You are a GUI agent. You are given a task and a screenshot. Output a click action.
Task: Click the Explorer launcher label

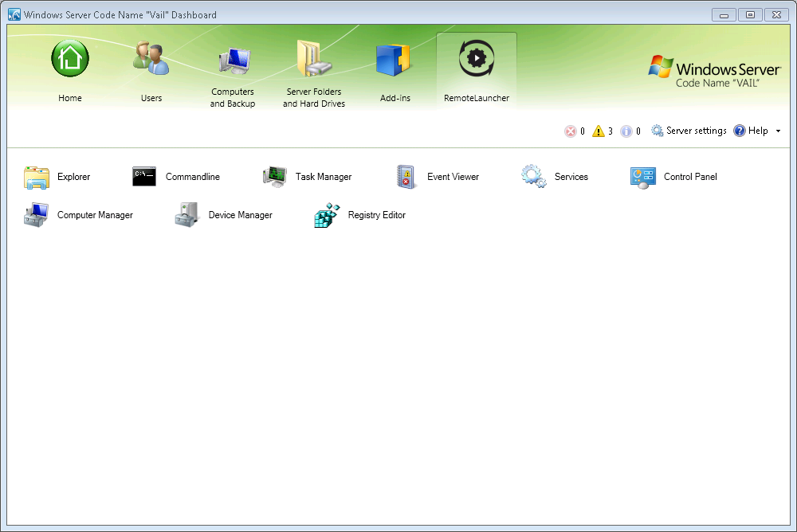[73, 177]
